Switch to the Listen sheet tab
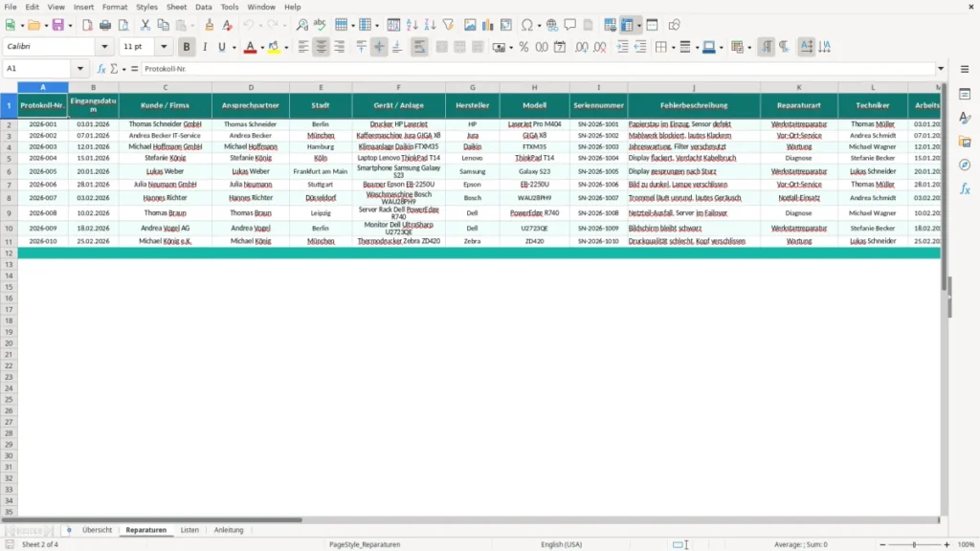Image resolution: width=980 pixels, height=551 pixels. (x=189, y=530)
